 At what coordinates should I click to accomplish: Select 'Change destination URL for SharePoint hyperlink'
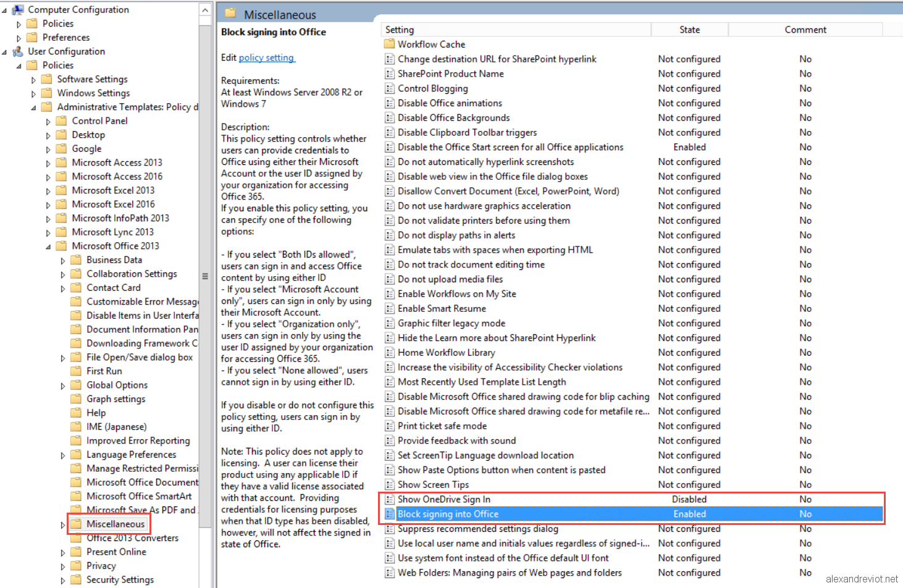point(497,59)
